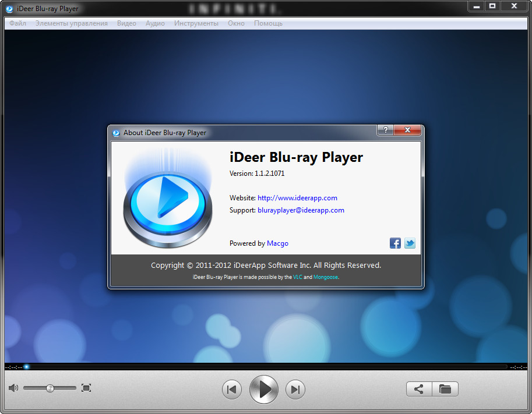
Task: Skip to previous chapter button
Action: coord(232,390)
